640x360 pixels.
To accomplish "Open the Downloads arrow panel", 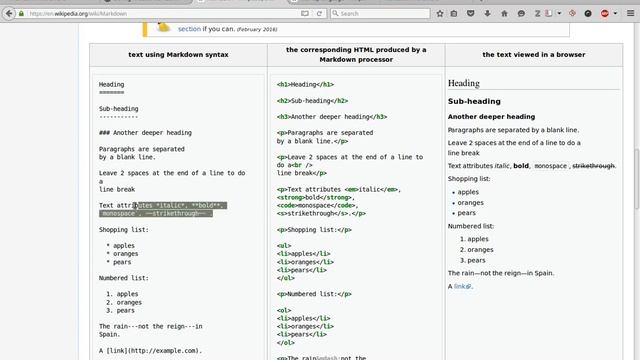I will coord(487,13).
